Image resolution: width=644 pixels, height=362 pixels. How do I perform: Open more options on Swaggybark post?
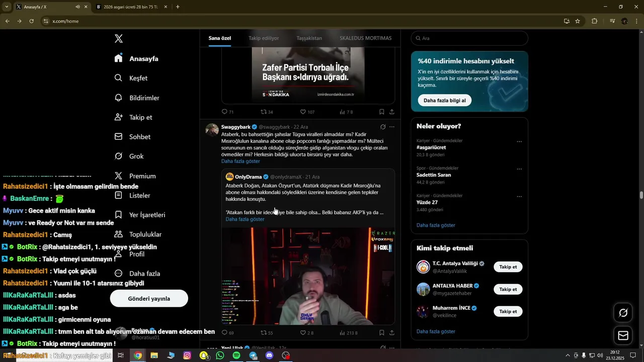click(x=392, y=127)
